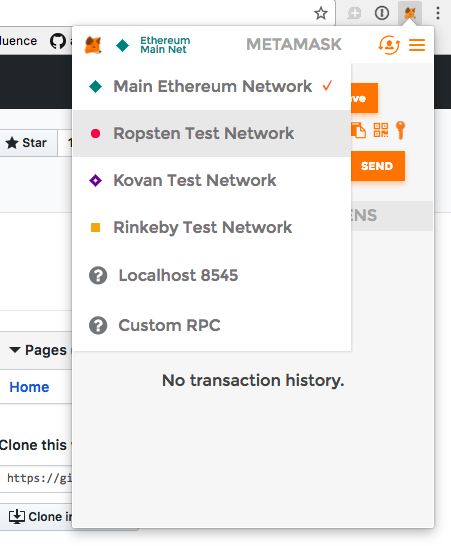Screen dimensions: 451x546
Task: Click the yellow square beside Rinkeby
Action: (x=95, y=227)
